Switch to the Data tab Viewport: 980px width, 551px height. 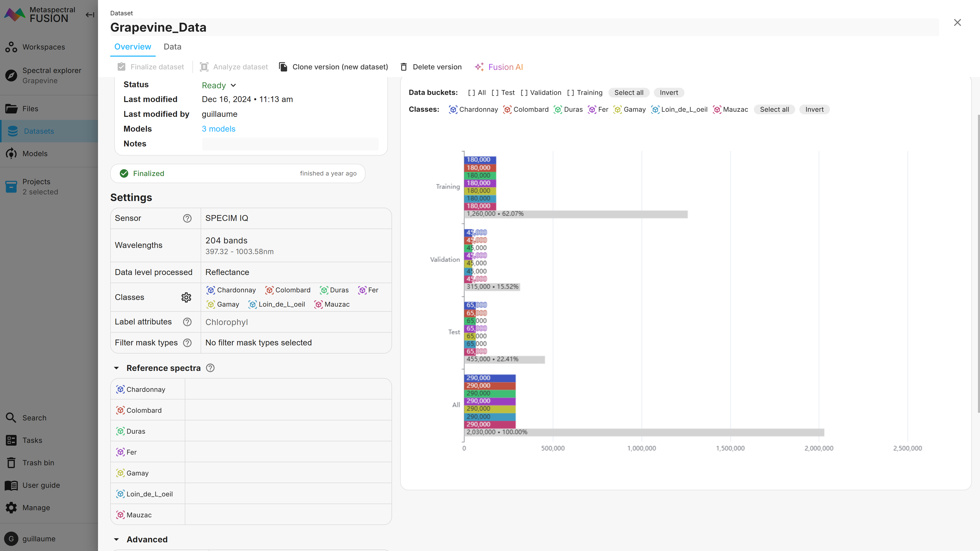tap(172, 47)
